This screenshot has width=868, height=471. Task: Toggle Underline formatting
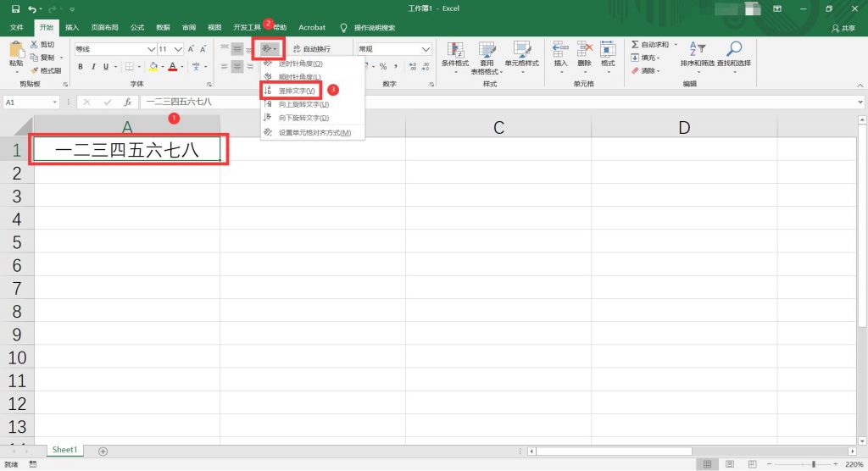pos(106,66)
